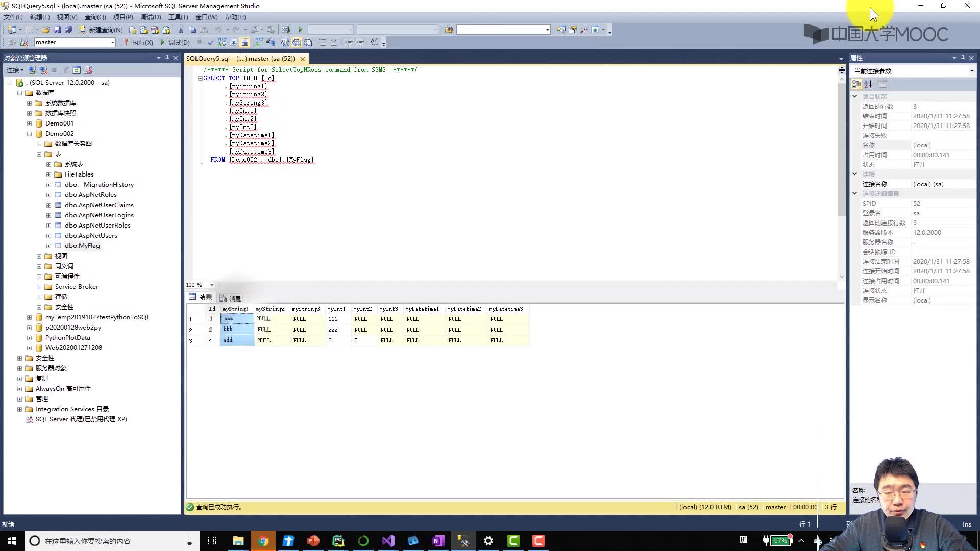Toggle Results to File mode
The image size is (980, 551).
click(308, 42)
